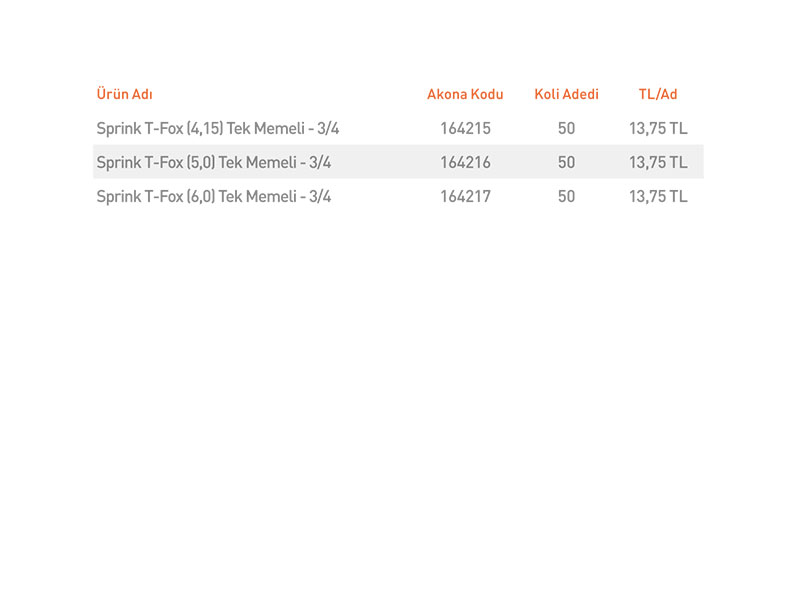This screenshot has height=600, width=800.
Task: Click Akona code 164216
Action: [x=465, y=162]
